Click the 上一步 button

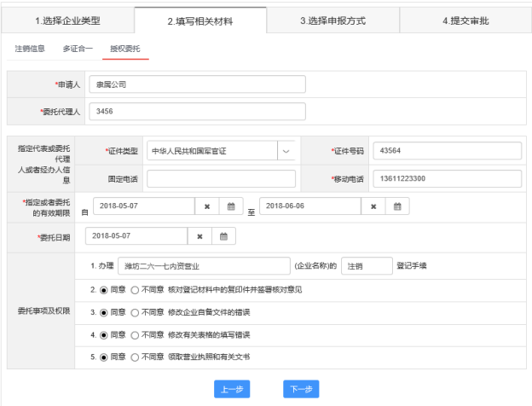click(231, 389)
